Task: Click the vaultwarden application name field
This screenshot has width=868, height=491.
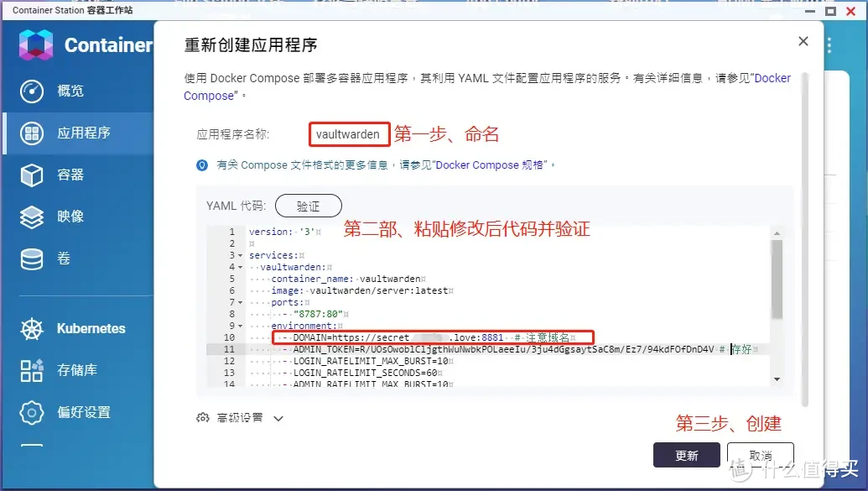Action: pyautogui.click(x=350, y=134)
